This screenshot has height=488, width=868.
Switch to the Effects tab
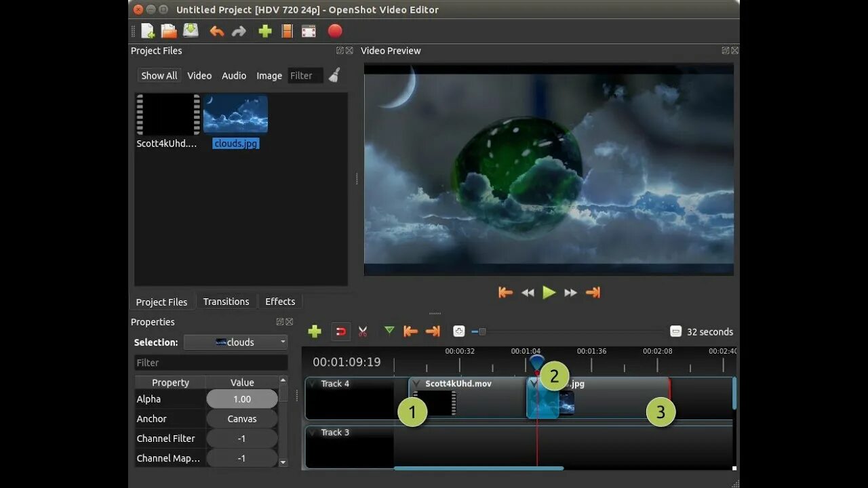coord(280,302)
